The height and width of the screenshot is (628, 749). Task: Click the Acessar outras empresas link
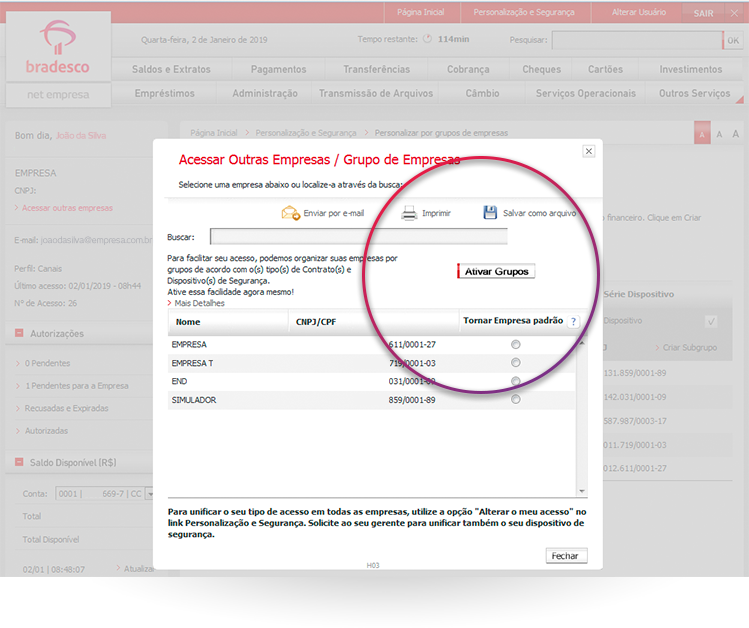point(67,208)
